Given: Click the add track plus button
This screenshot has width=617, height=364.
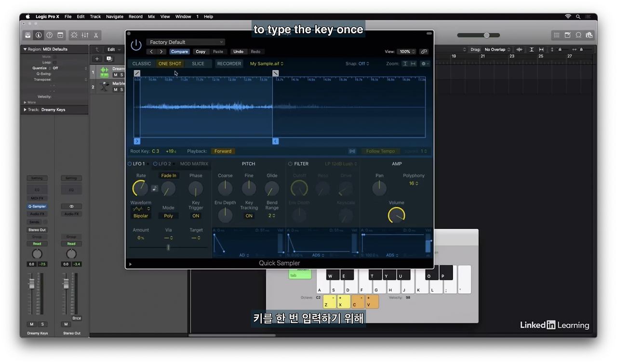Looking at the screenshot, I should pos(97,59).
